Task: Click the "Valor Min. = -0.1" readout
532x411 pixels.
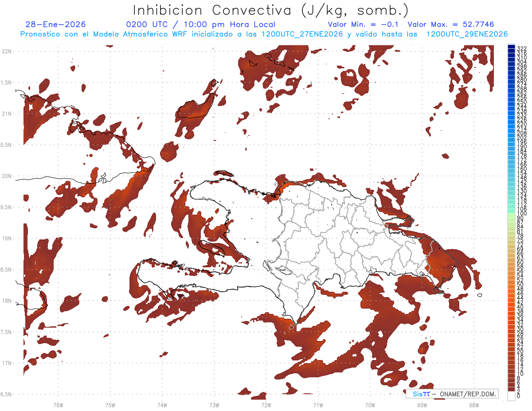Action: click(x=364, y=24)
